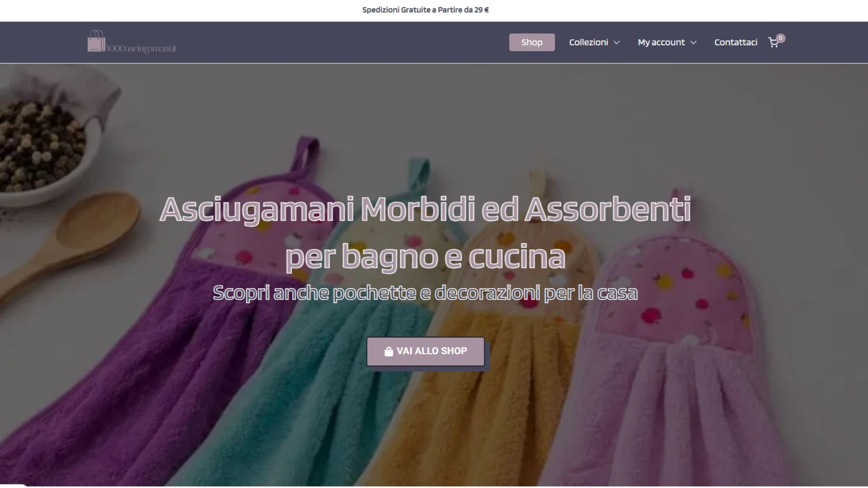Click the cart item count badge
The image size is (868, 488).
pyautogui.click(x=781, y=38)
